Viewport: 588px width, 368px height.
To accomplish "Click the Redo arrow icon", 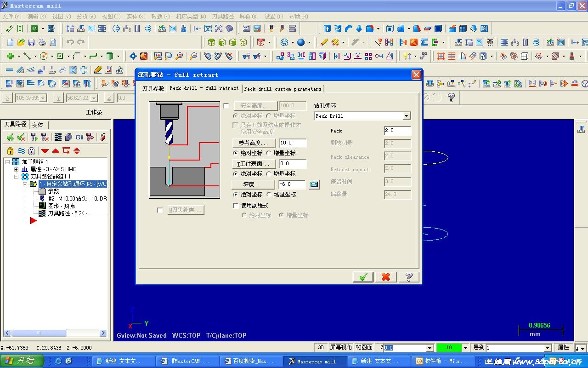I will coord(81,42).
